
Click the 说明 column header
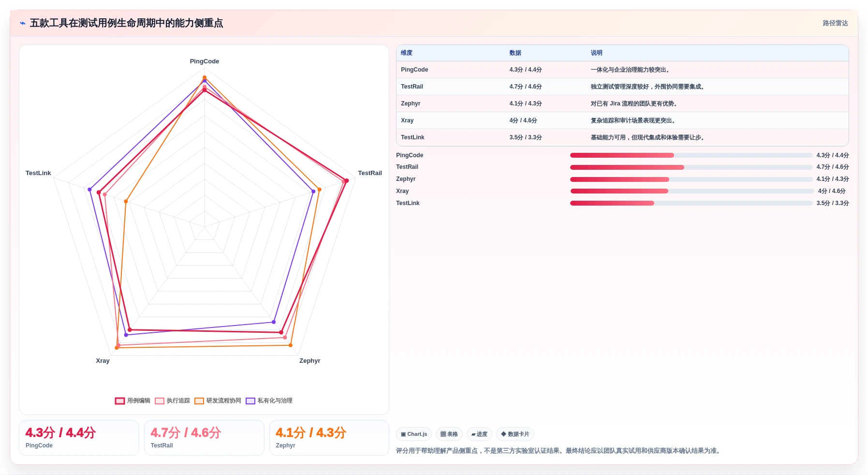coord(596,53)
